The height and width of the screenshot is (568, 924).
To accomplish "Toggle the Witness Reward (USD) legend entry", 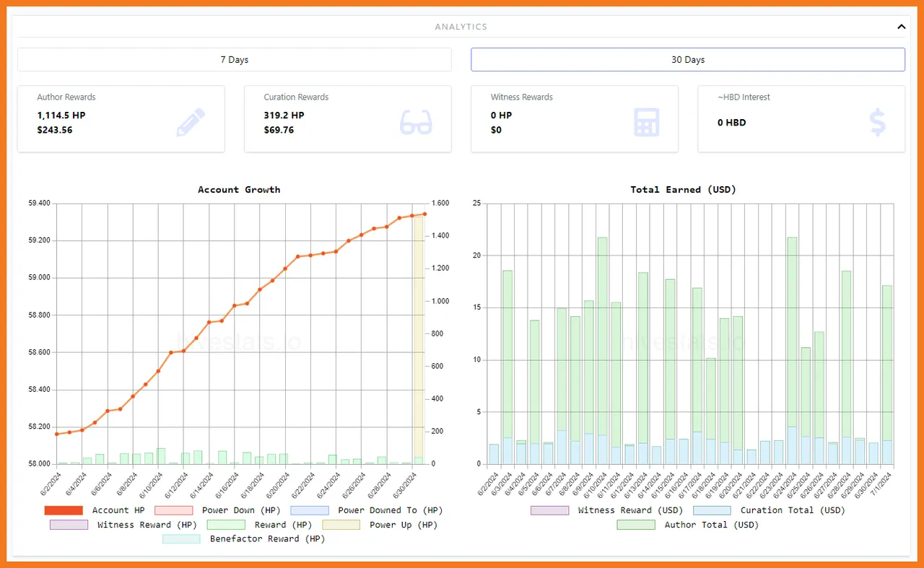I will coord(606,510).
